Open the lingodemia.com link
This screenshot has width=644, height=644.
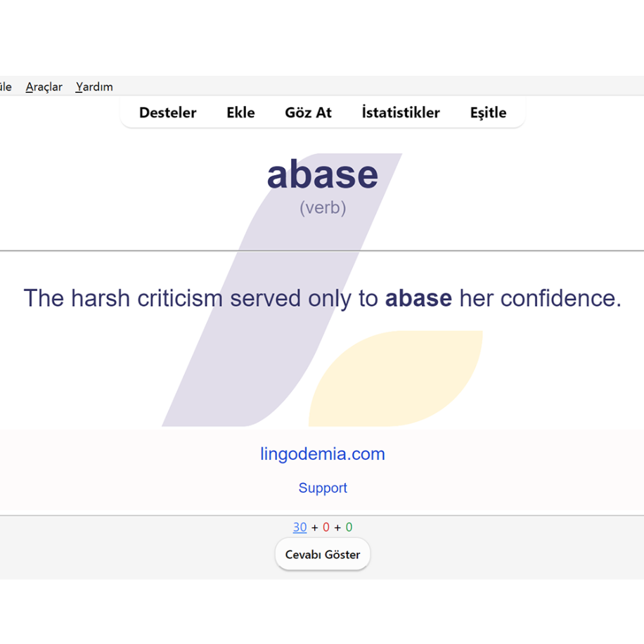(323, 454)
